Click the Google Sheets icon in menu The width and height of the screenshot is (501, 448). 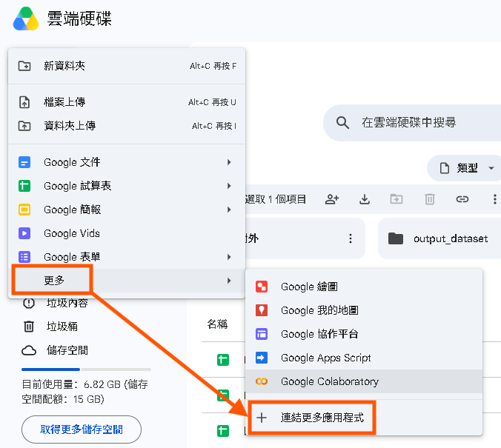tap(24, 186)
